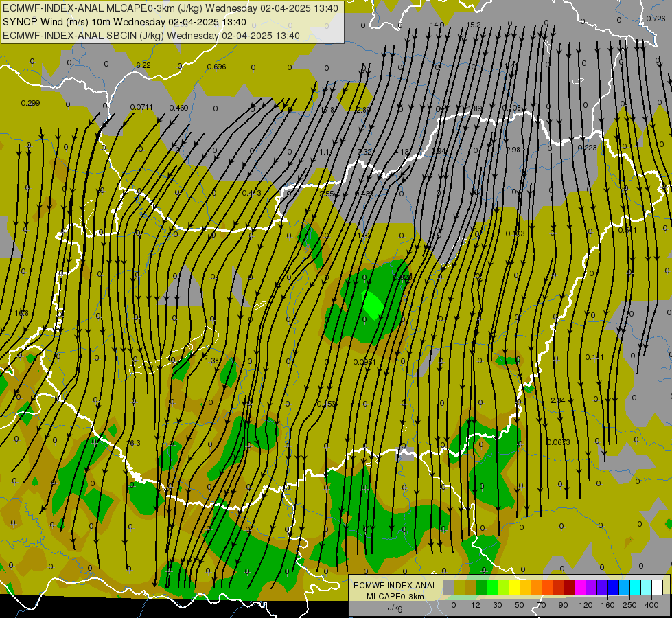The width and height of the screenshot is (672, 618).
Task: Click the '0.141' value on the map
Action: pyautogui.click(x=594, y=357)
